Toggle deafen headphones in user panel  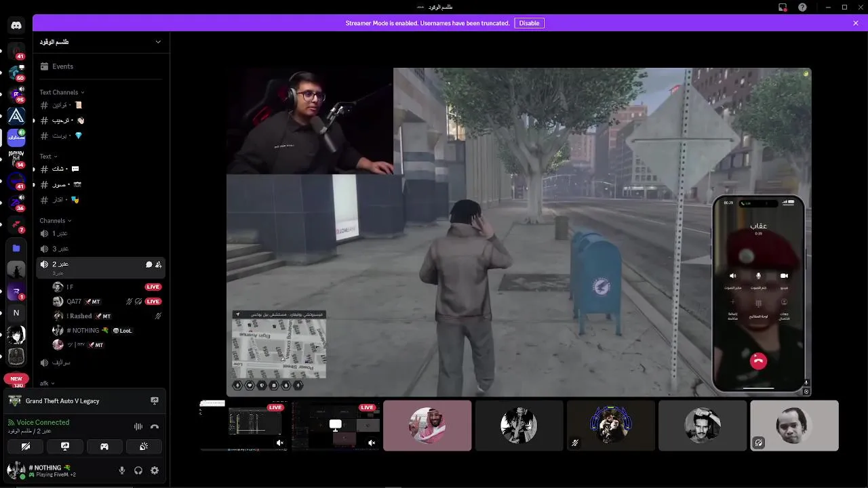click(138, 470)
